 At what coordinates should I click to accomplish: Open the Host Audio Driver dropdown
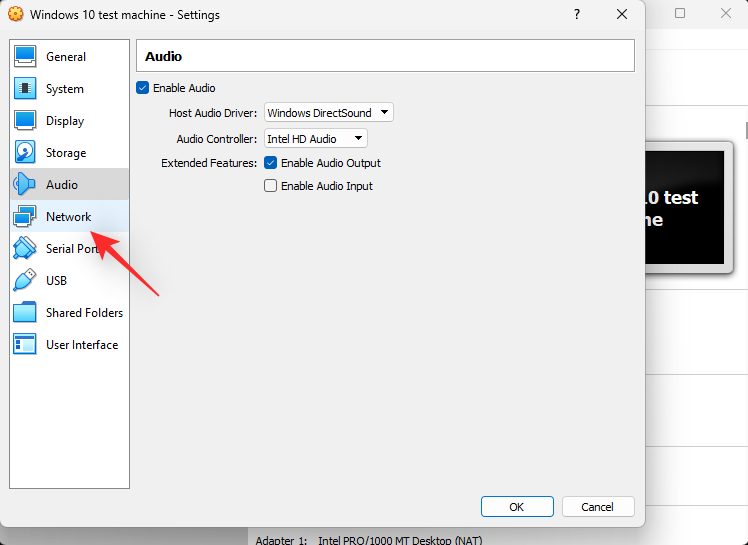tap(329, 113)
